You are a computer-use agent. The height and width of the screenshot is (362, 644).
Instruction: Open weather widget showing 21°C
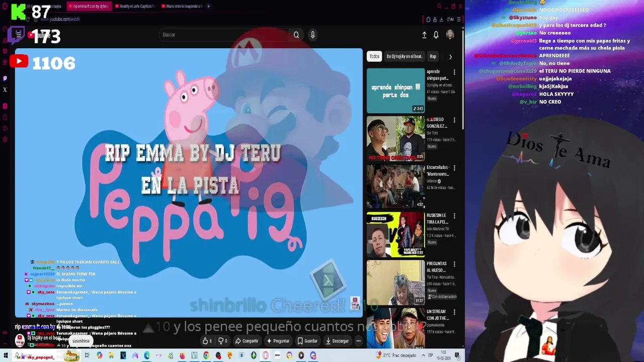tap(397, 355)
